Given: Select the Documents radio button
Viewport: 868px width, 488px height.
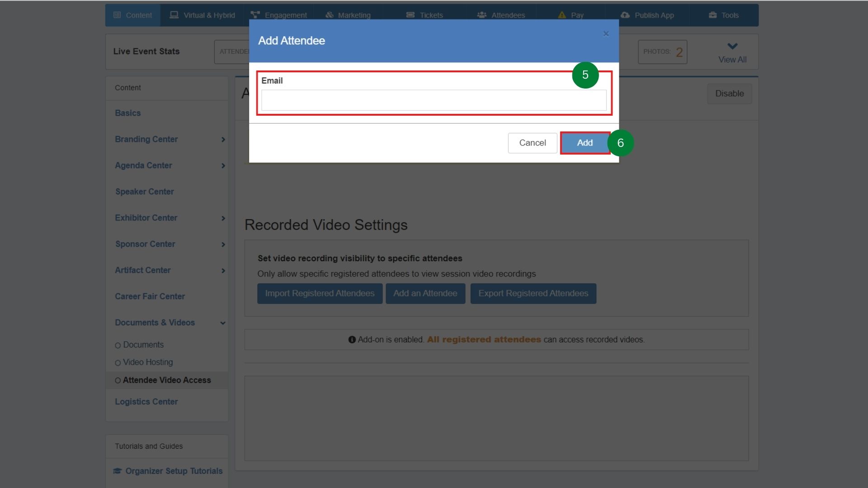Looking at the screenshot, I should (118, 345).
